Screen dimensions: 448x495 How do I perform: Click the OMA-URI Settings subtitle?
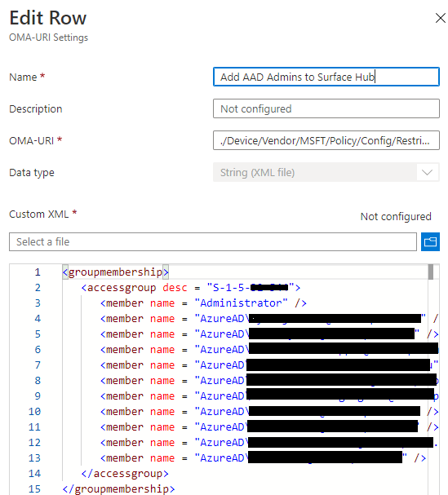tap(48, 38)
